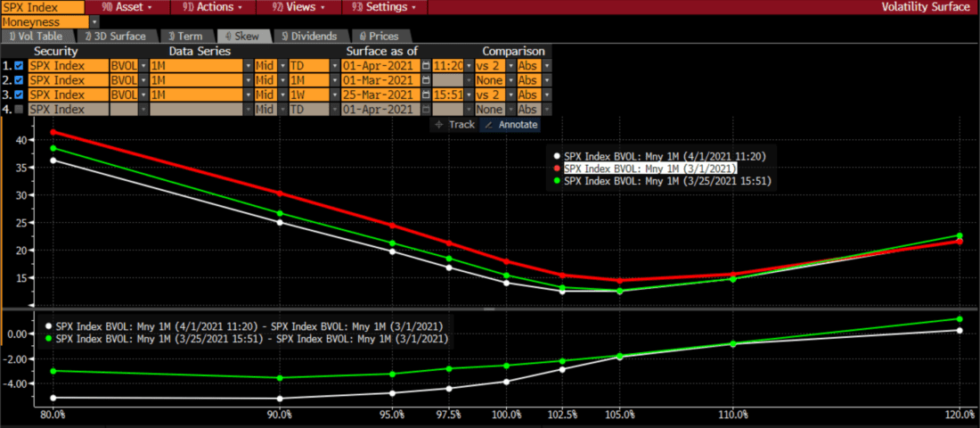Click the SPX Index ticker field at top
980x428 pixels.
pyautogui.click(x=42, y=7)
